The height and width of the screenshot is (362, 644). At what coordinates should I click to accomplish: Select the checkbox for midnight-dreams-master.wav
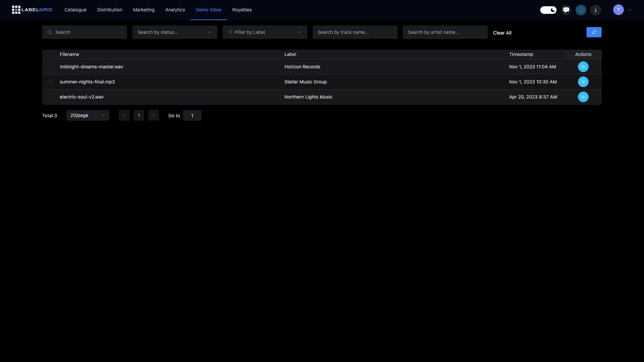click(50, 67)
